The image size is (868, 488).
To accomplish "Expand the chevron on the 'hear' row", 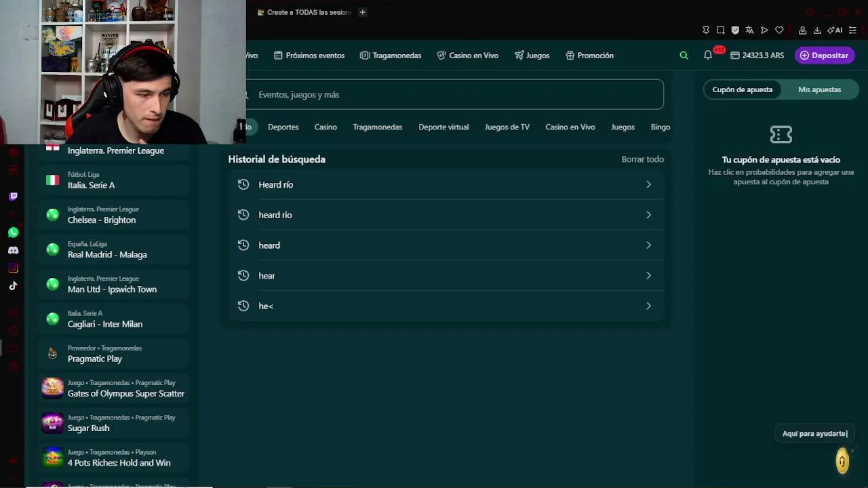I will (x=648, y=276).
